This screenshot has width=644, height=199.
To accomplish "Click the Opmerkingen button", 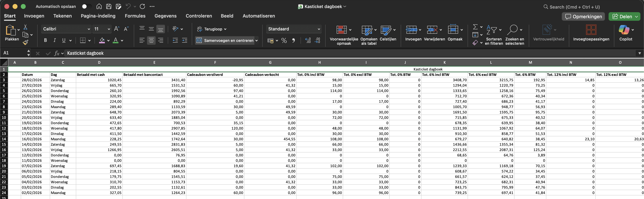I will tap(583, 16).
